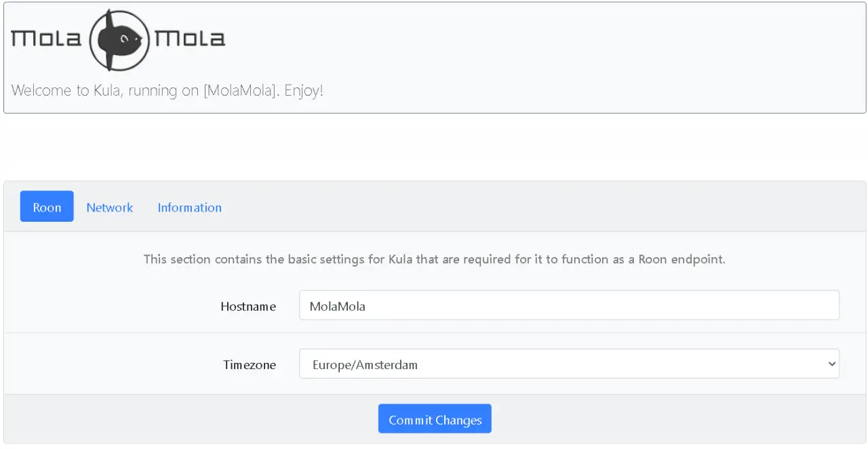
Task: Place cursor on "MolaMola" hostname text
Action: point(337,307)
